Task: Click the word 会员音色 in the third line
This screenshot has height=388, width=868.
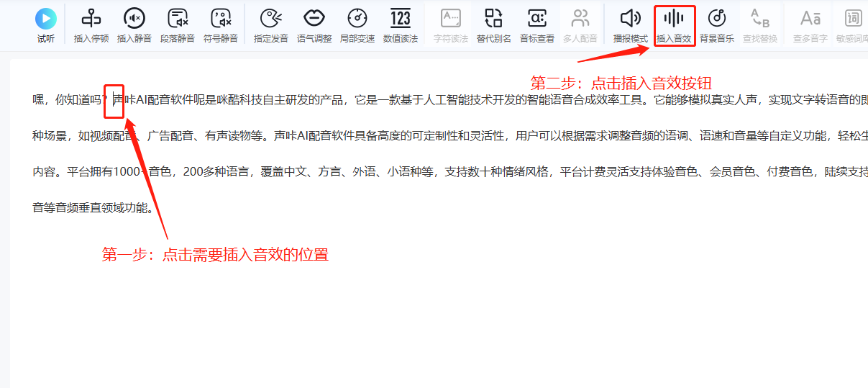Action: pos(733,172)
